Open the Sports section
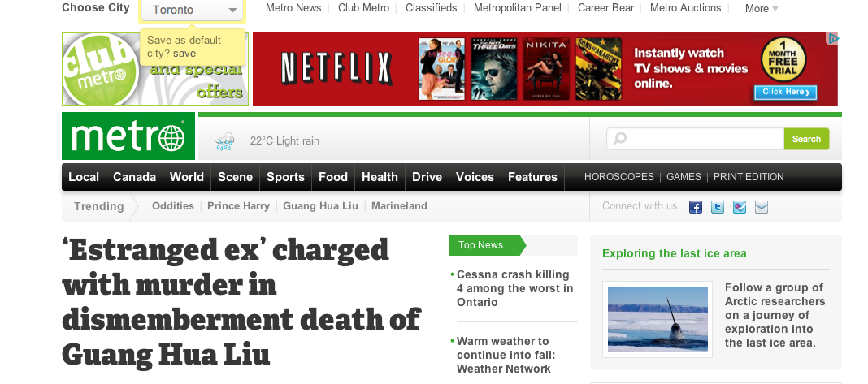Screen dimensions: 868x384 (x=285, y=177)
